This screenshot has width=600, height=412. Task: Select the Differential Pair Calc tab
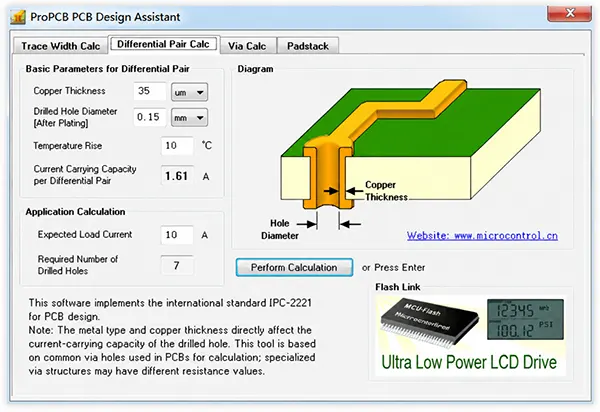(x=163, y=44)
